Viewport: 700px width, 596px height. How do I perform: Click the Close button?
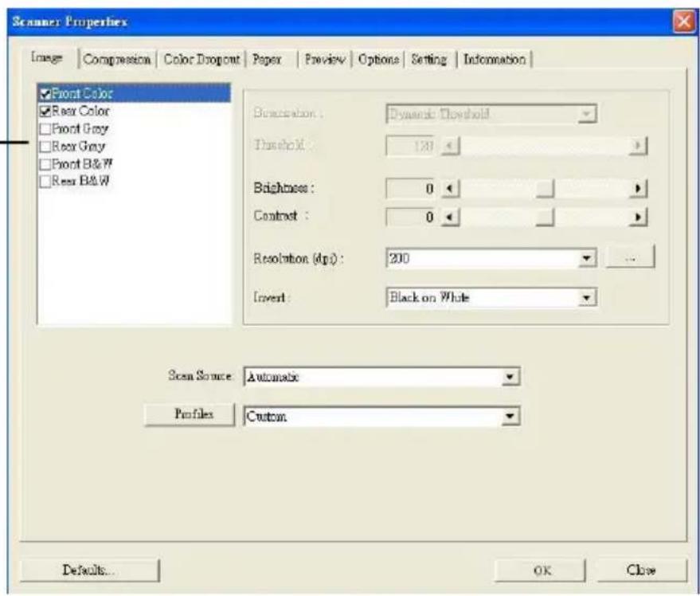click(641, 571)
